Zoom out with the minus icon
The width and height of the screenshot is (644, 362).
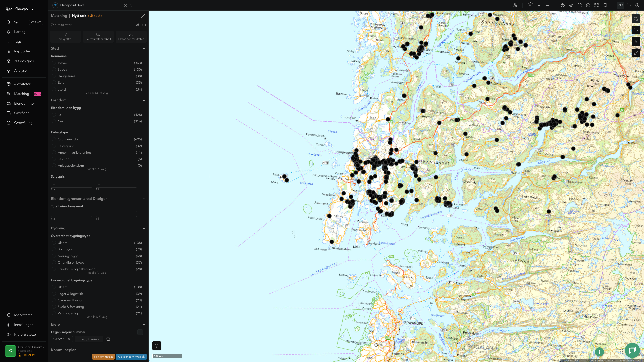coord(547,5)
